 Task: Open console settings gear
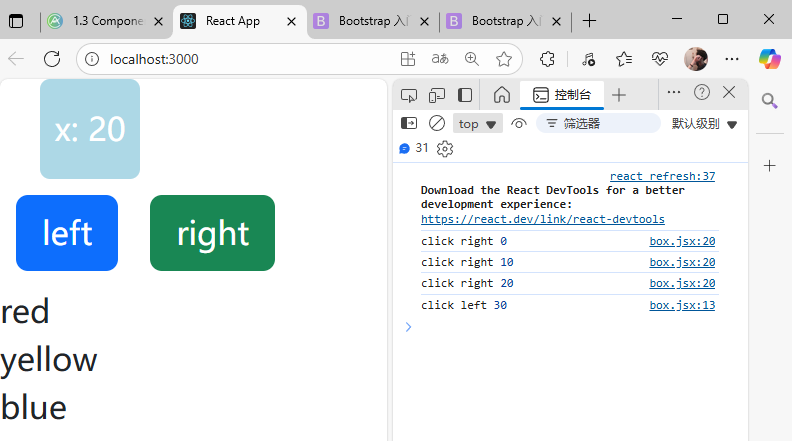coord(444,149)
